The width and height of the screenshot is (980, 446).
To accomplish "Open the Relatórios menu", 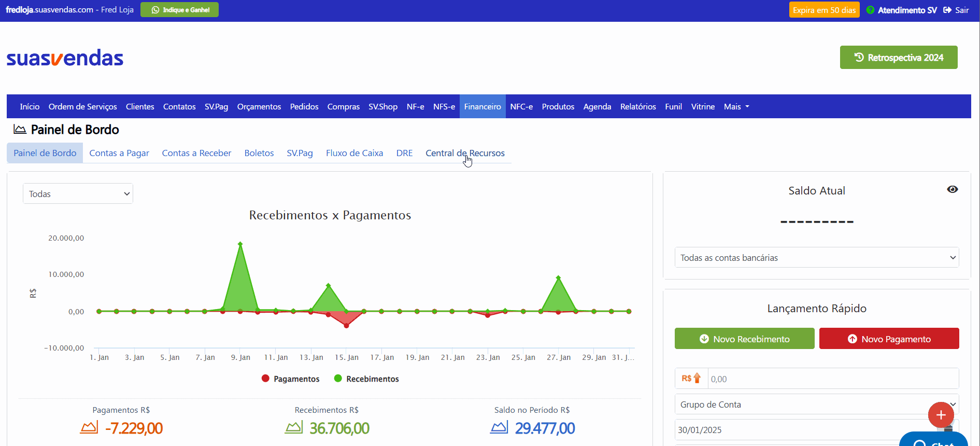I will coord(638,106).
